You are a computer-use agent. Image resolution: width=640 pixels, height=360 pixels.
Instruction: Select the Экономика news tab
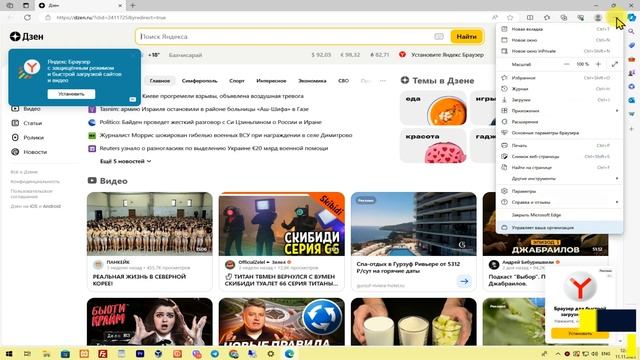pos(312,81)
